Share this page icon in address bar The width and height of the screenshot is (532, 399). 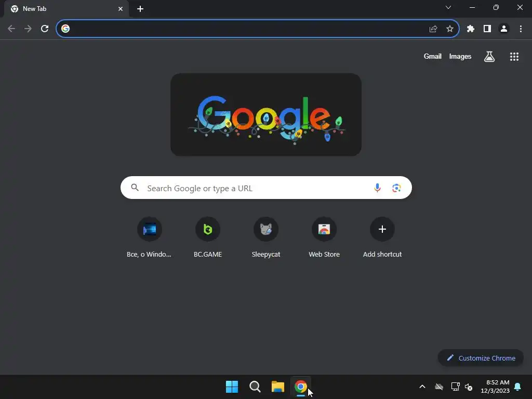pos(433,29)
